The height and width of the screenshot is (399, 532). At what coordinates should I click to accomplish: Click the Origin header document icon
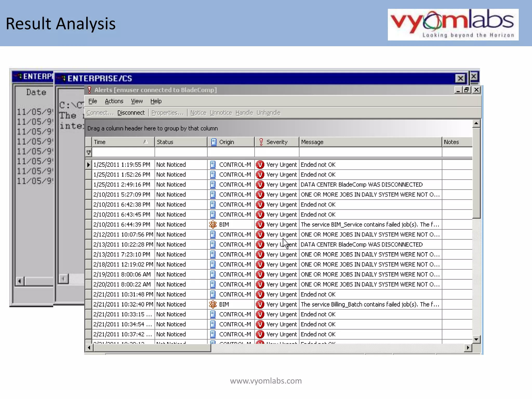pyautogui.click(x=214, y=142)
